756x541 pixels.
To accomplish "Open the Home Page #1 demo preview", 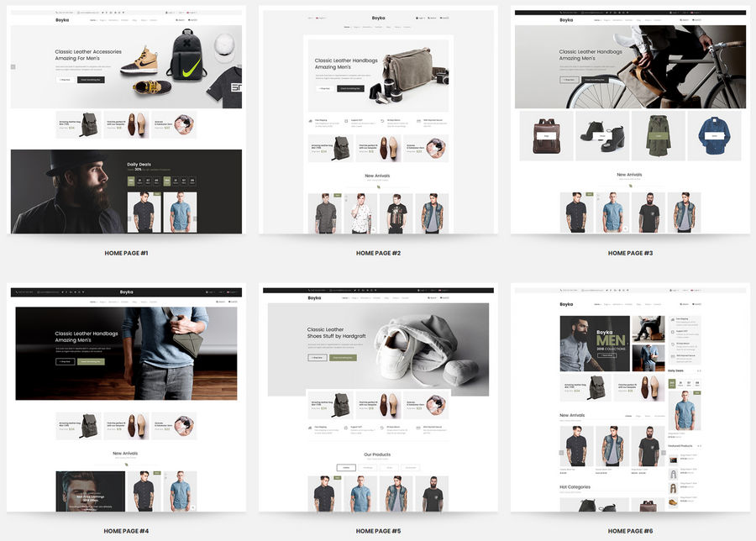I will [x=126, y=119].
